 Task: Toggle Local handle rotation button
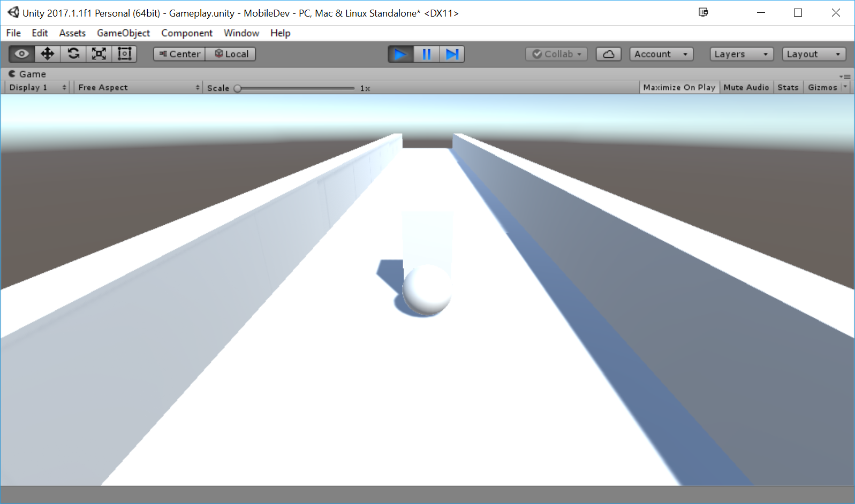pos(231,54)
